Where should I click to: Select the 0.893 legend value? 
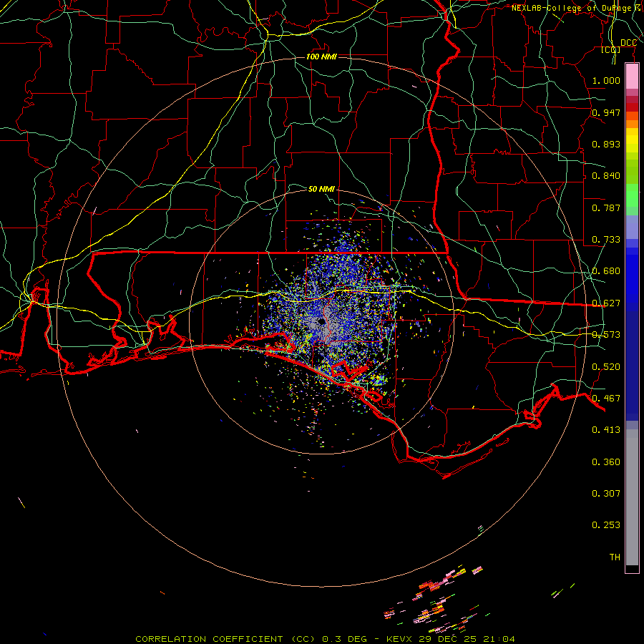(606, 144)
